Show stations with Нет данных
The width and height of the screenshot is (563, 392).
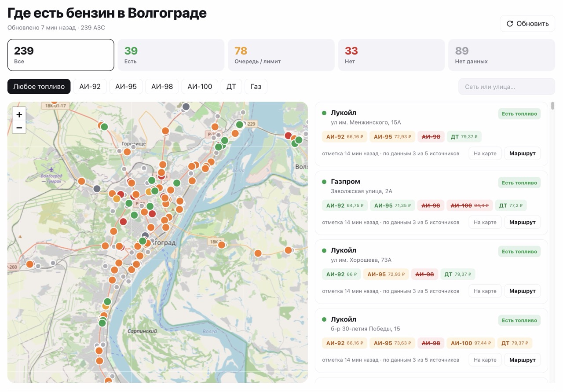501,55
